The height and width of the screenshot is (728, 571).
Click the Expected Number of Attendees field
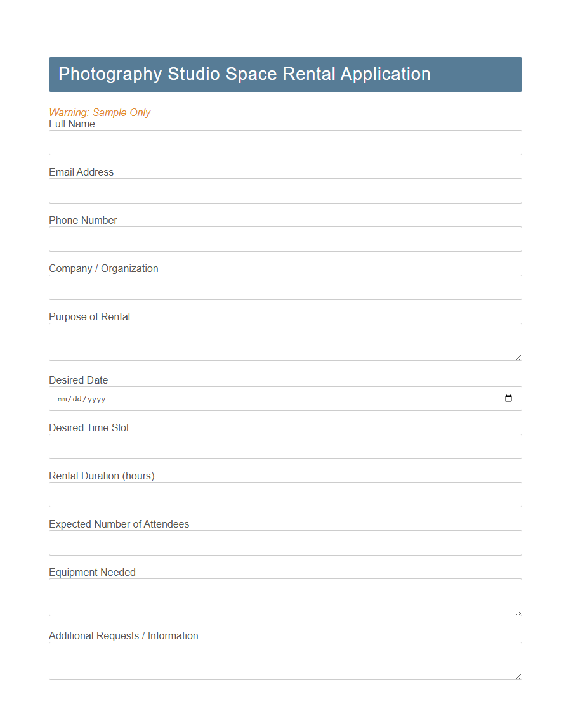(x=285, y=542)
